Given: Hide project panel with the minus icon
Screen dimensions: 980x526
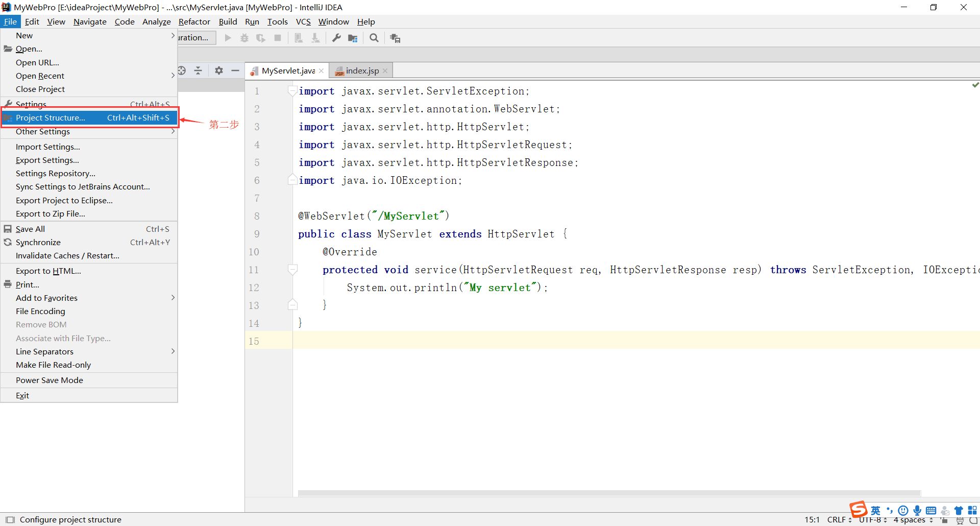Looking at the screenshot, I should click(235, 70).
